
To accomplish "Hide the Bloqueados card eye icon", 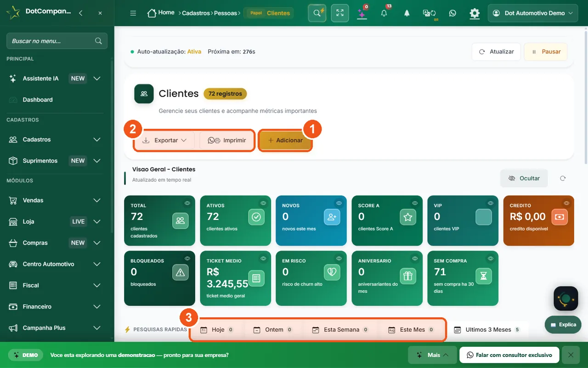I will point(187,258).
